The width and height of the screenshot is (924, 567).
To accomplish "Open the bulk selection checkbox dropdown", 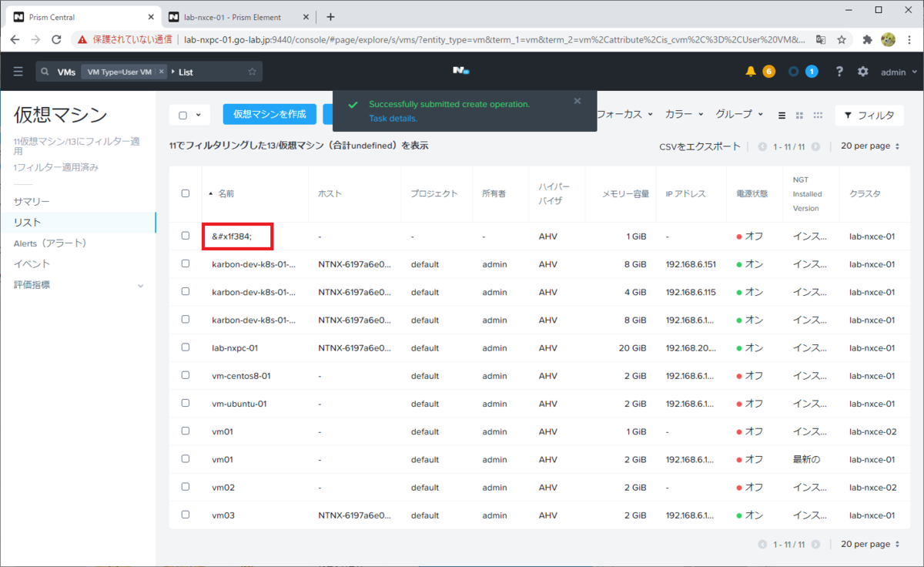I will pos(189,115).
